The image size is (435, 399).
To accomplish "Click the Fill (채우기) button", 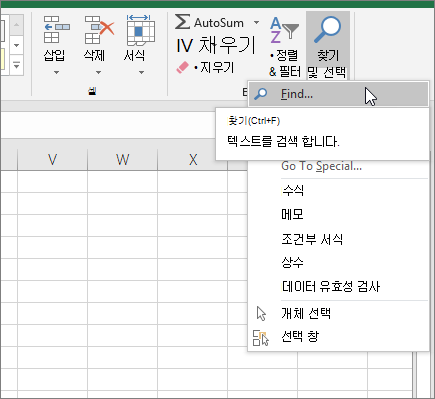I will click(216, 45).
